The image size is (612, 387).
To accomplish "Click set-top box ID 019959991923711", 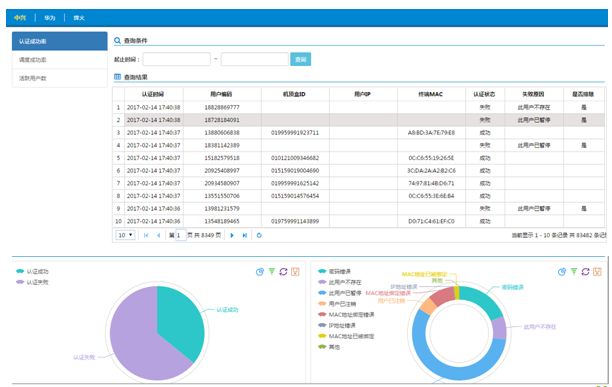I will pyautogui.click(x=295, y=133).
